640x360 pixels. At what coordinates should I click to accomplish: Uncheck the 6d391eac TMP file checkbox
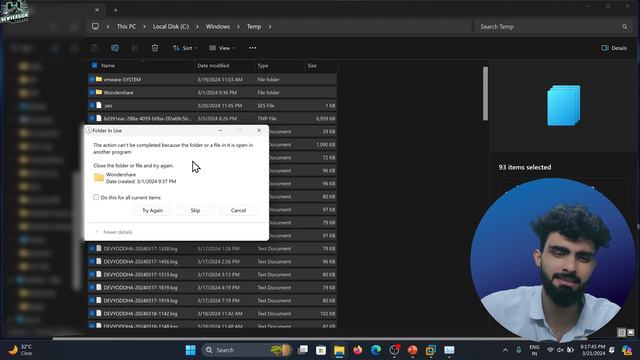coord(92,118)
